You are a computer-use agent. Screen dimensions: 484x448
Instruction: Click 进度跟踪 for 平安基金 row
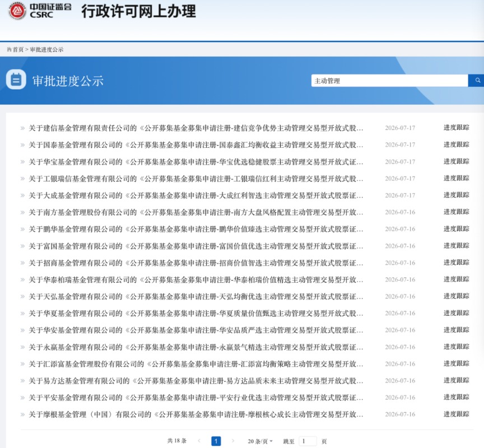click(456, 397)
